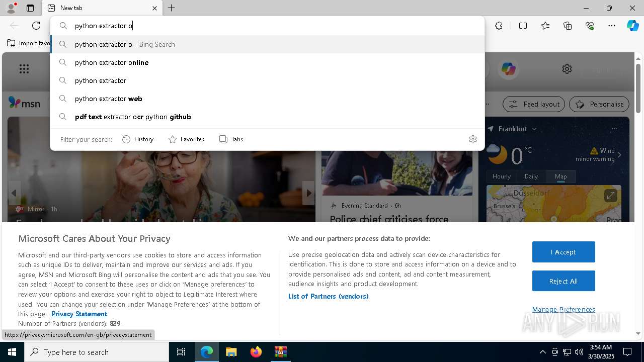Click the page vertical scrollbar
This screenshot has height=362, width=644.
[x=638, y=88]
